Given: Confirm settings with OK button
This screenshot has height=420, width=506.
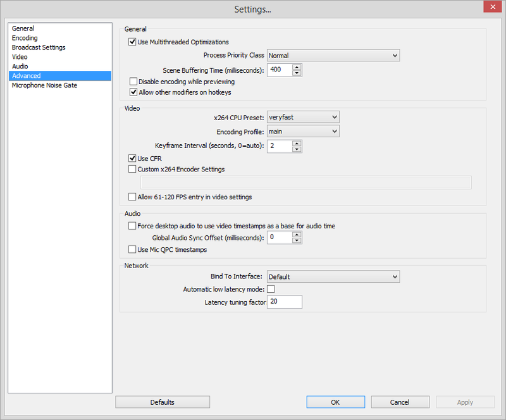Looking at the screenshot, I should [x=336, y=402].
